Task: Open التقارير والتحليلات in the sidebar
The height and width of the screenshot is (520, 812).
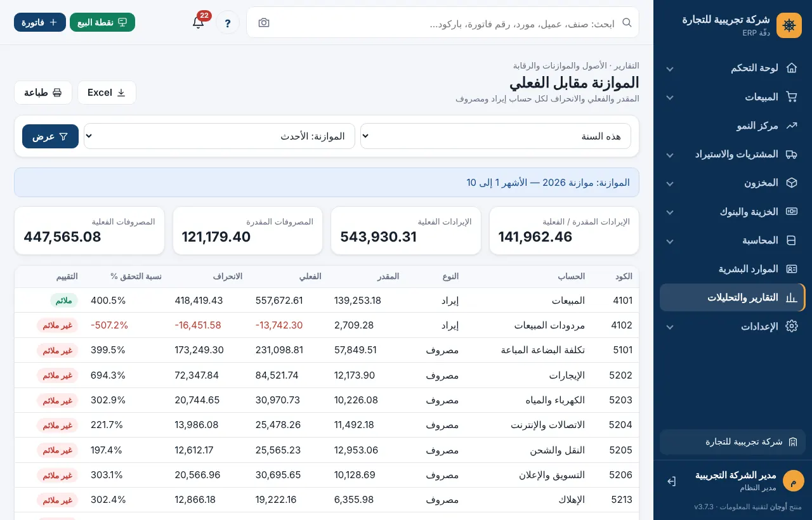Action: click(732, 297)
